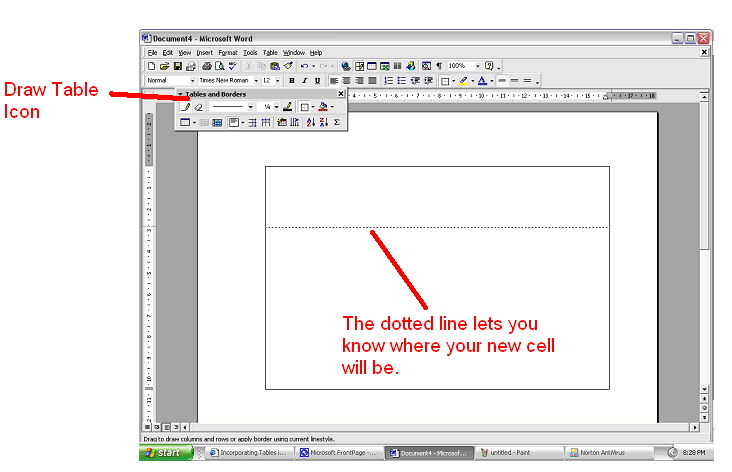The image size is (732, 472).
Task: Click the yellow Highlight color button
Action: coord(463,81)
